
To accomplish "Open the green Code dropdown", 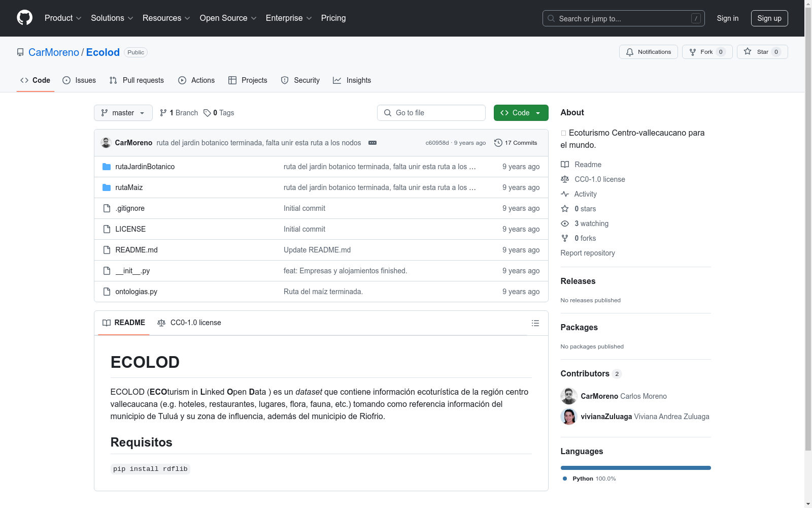I will [x=521, y=113].
